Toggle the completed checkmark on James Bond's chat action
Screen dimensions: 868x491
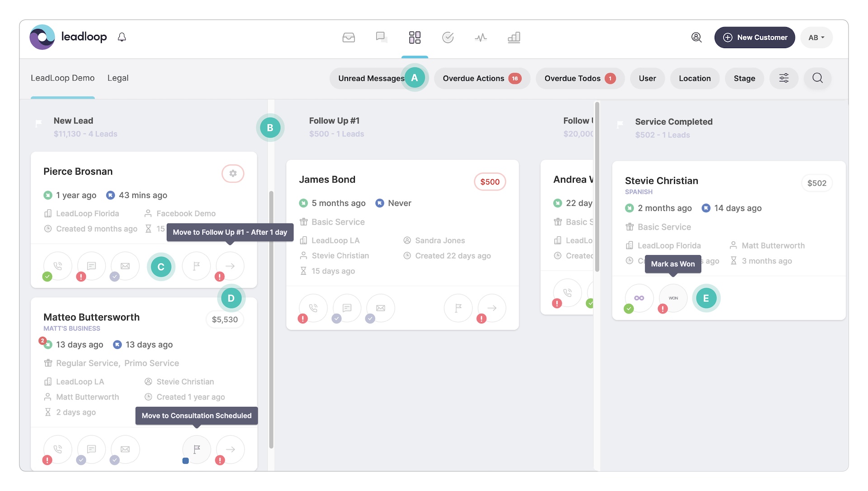tap(336, 319)
